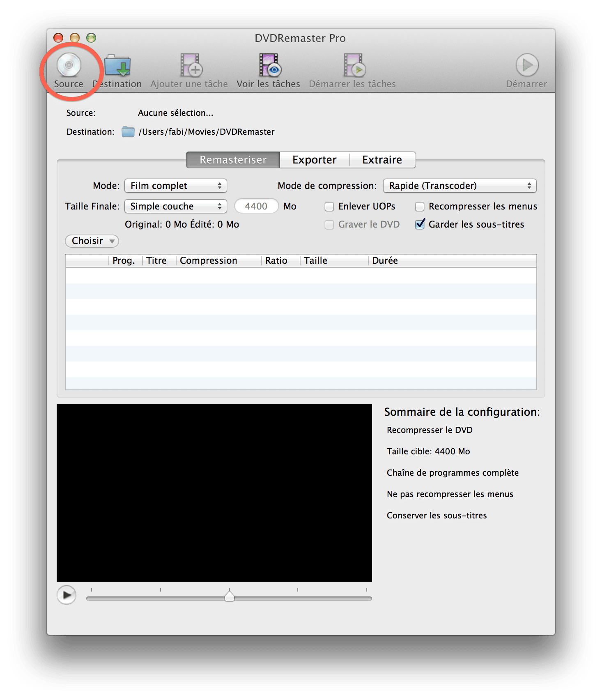
Task: Click the Durée column header
Action: pyautogui.click(x=452, y=261)
